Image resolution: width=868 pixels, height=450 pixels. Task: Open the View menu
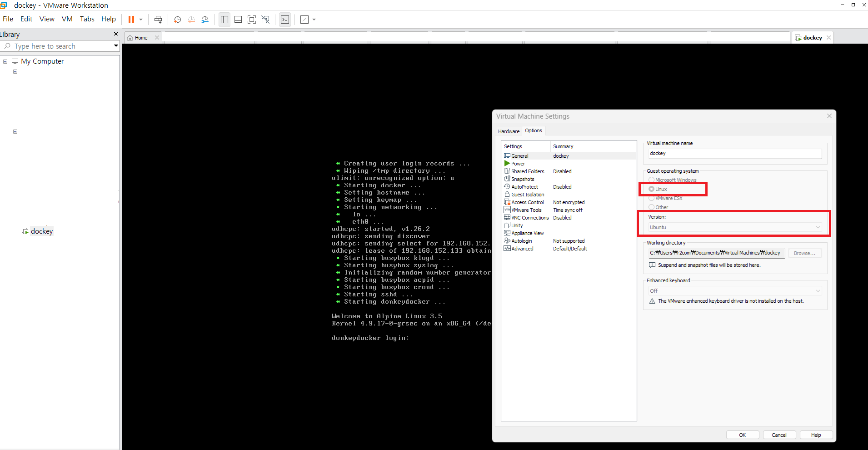(x=47, y=19)
